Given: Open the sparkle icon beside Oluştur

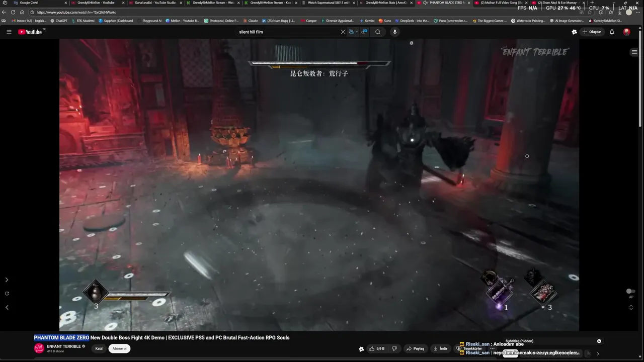Looking at the screenshot, I should (x=574, y=32).
